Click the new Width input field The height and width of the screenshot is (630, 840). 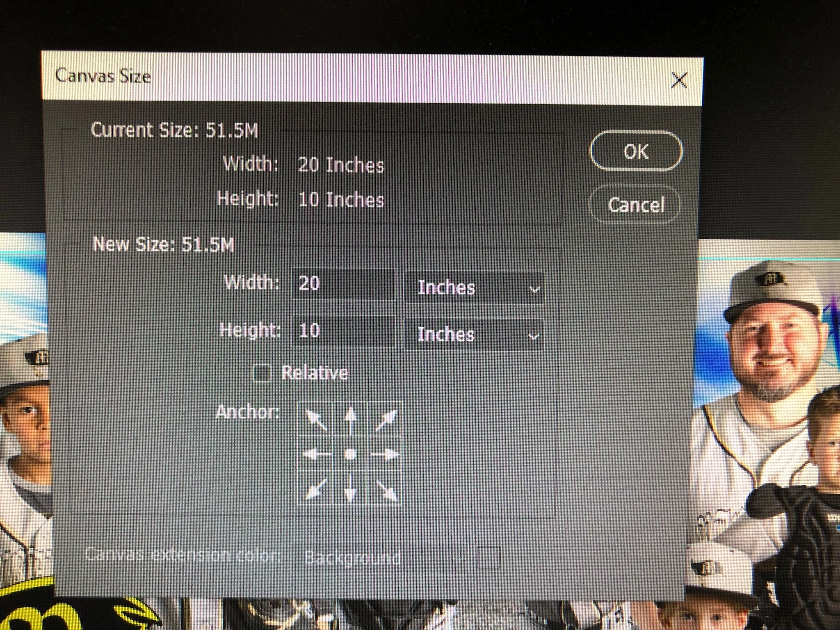[344, 284]
